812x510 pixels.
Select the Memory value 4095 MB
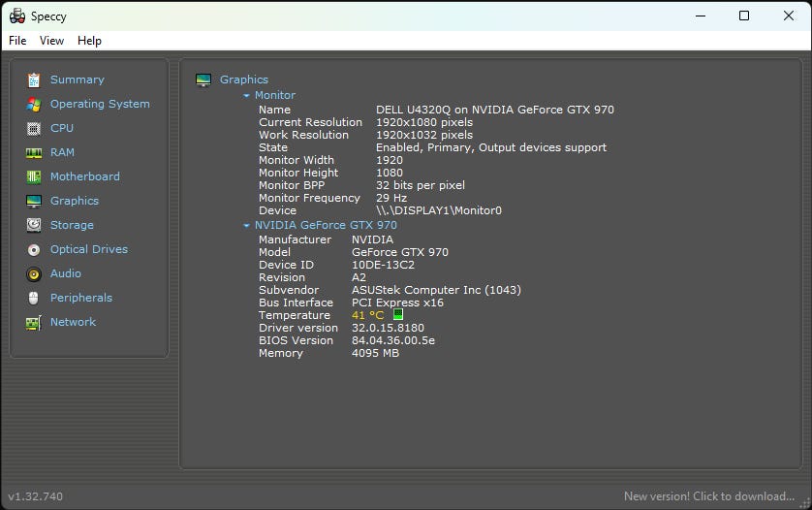pos(375,353)
